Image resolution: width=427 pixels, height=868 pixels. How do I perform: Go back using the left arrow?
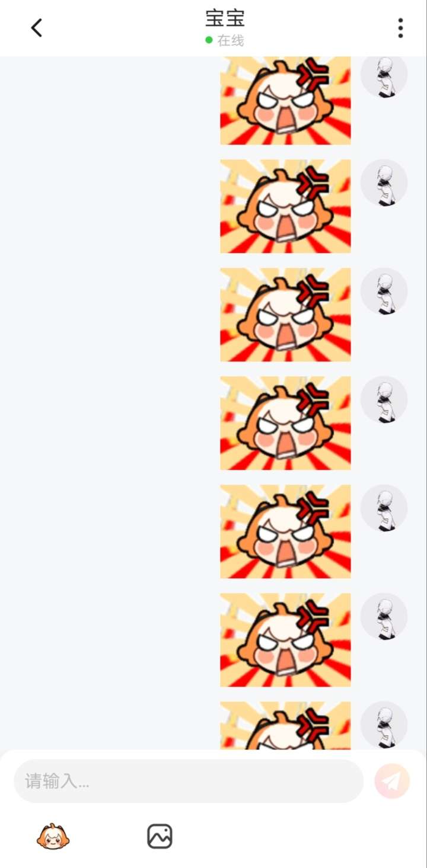coord(37,28)
